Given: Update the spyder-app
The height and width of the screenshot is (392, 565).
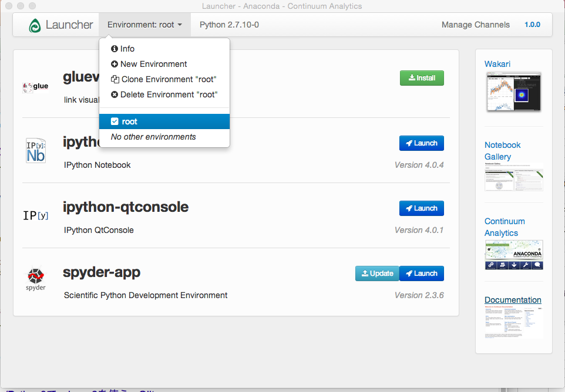Looking at the screenshot, I should point(377,273).
